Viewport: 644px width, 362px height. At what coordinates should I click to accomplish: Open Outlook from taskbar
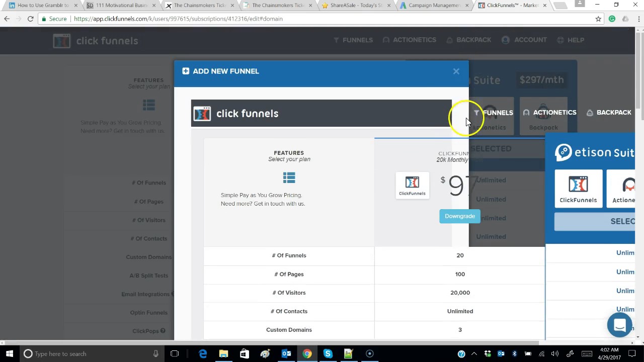click(x=286, y=353)
